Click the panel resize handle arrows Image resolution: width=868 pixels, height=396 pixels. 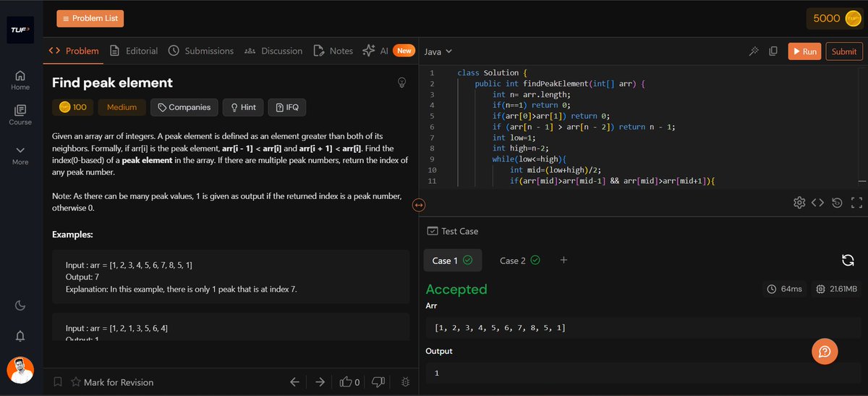click(418, 205)
